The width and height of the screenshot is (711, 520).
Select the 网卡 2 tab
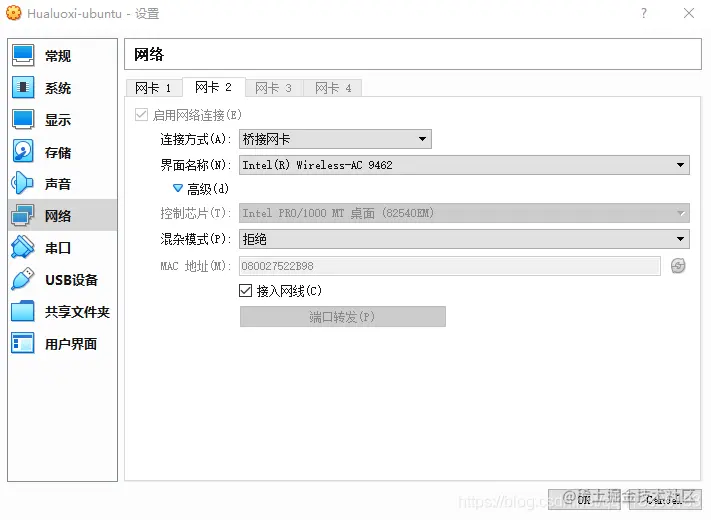[213, 87]
